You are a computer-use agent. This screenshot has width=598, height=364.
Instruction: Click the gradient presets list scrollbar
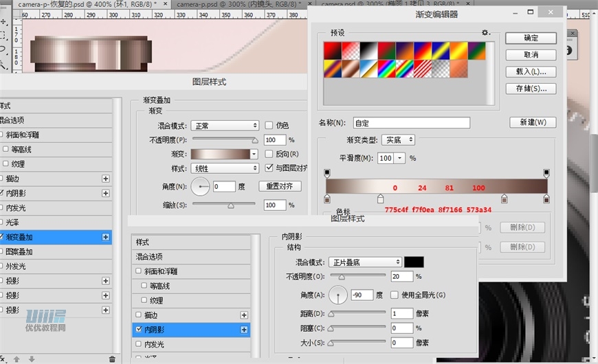click(489, 73)
